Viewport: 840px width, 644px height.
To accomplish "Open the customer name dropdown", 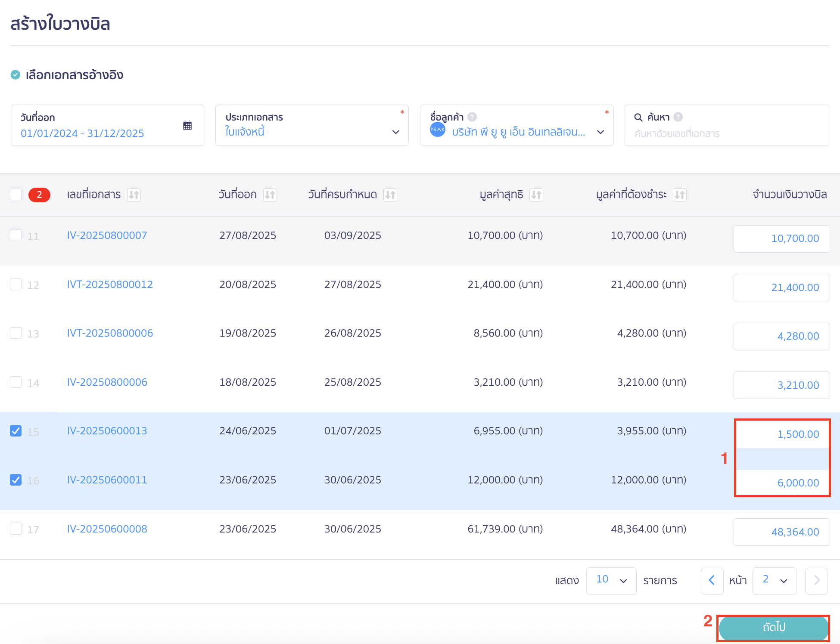I will pyautogui.click(x=600, y=132).
